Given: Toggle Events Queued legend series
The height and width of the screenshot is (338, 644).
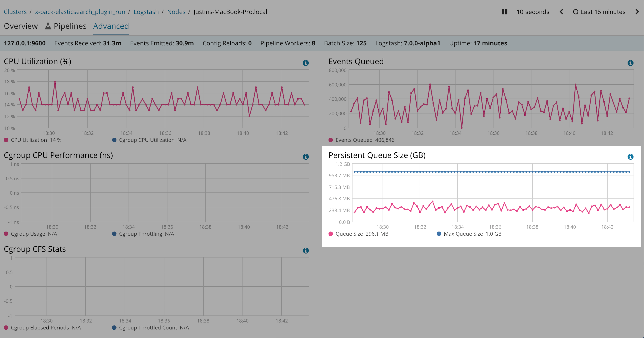Looking at the screenshot, I should pos(361,140).
